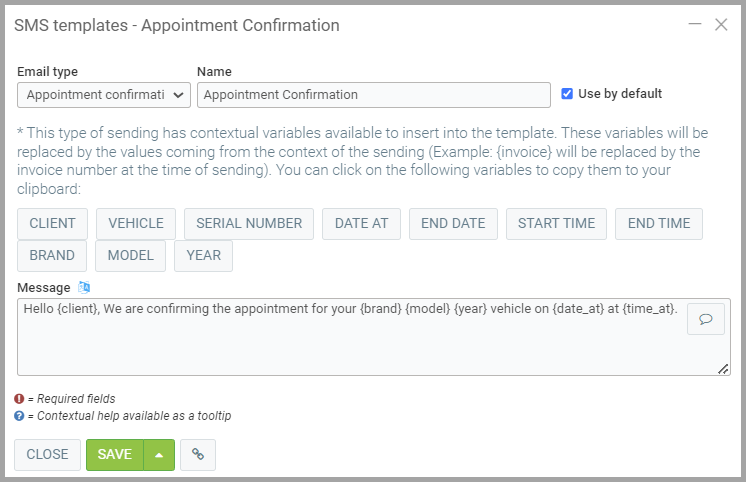Copy the CLIENT variable

click(53, 224)
